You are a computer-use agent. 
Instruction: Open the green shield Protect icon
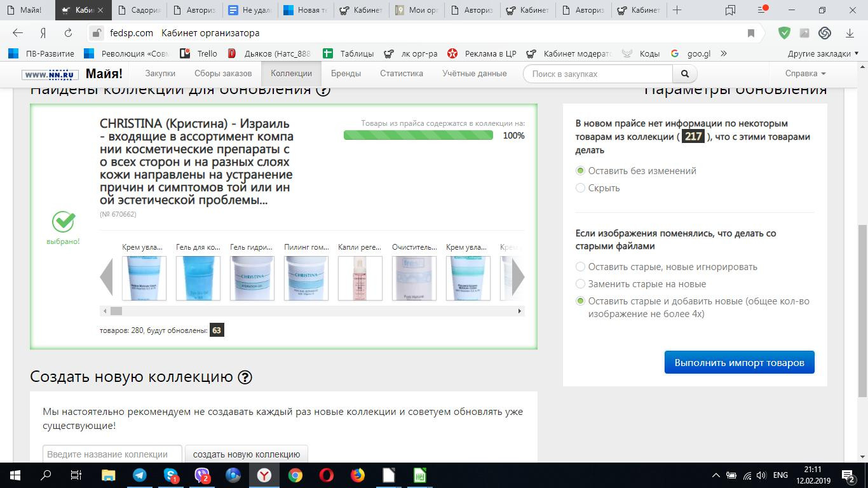[x=784, y=33]
